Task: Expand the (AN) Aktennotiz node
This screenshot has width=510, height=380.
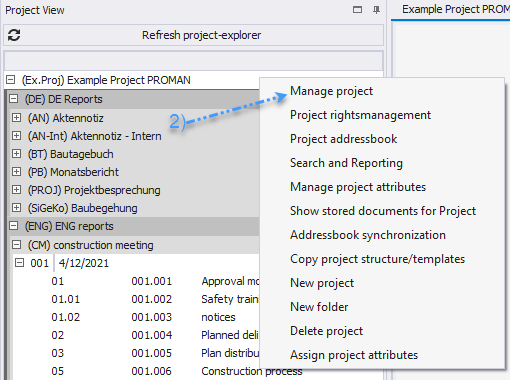Action: tap(16, 118)
